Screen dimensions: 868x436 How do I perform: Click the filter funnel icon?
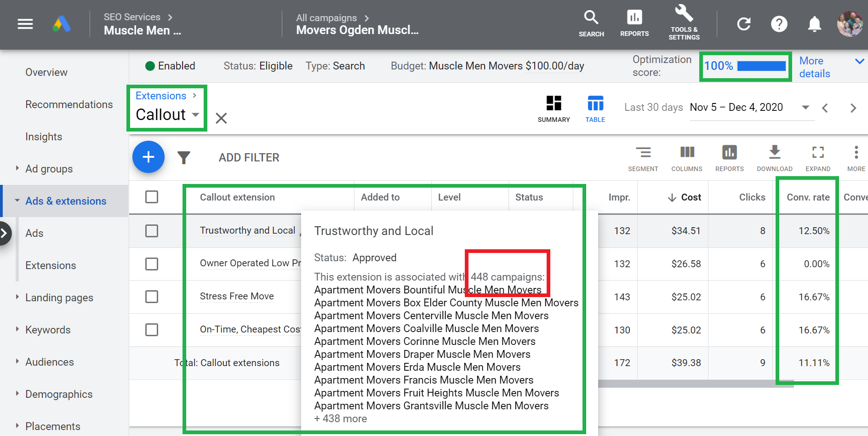(184, 157)
